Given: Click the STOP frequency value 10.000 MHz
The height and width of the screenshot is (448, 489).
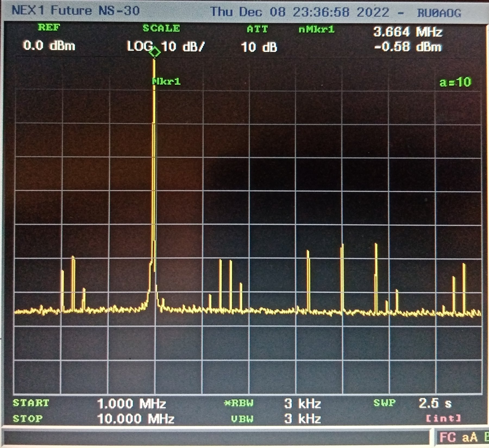Looking at the screenshot, I should (x=136, y=419).
